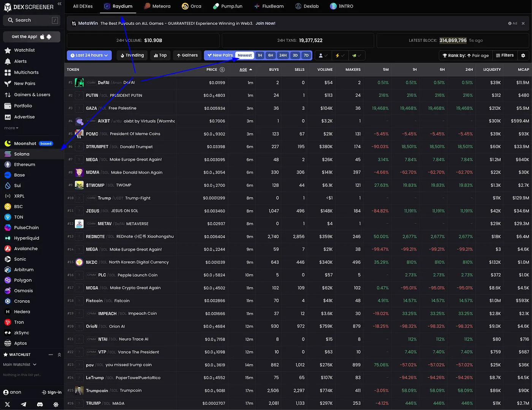The image size is (532, 410).
Task: Click the dollar icon beside PRICE header
Action: tap(222, 69)
